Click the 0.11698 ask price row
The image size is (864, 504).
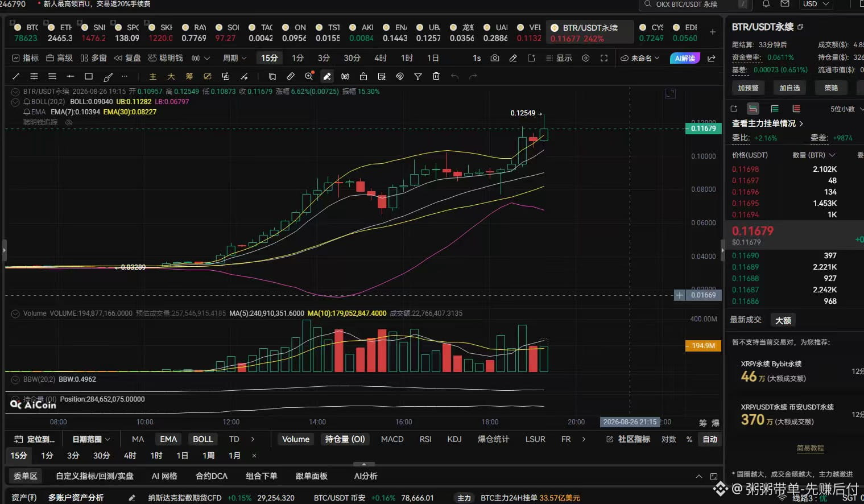(x=795, y=169)
